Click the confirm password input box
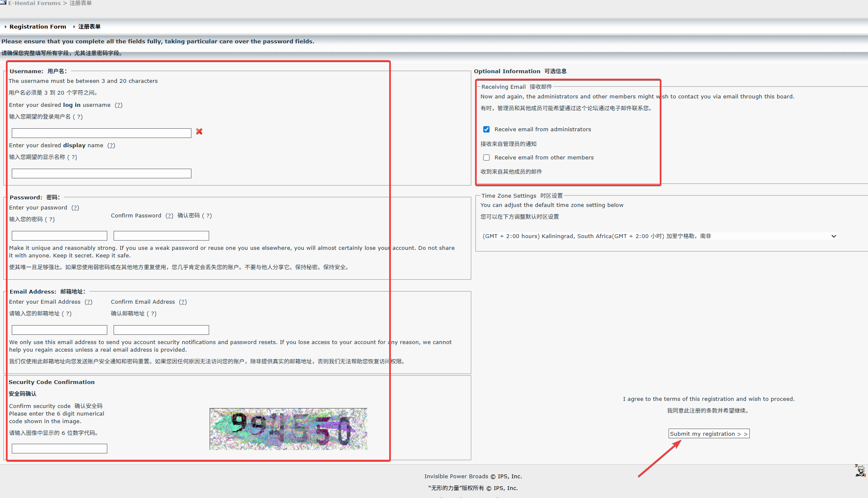This screenshot has height=498, width=868. 161,236
